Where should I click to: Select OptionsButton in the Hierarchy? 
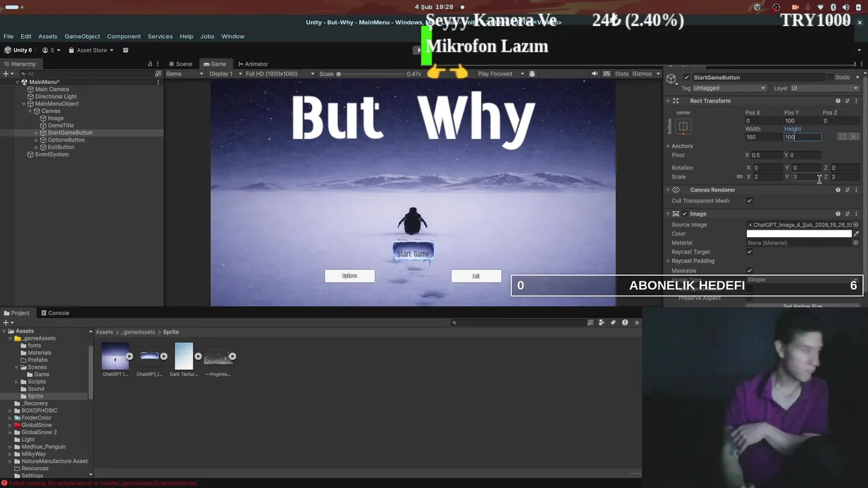[66, 140]
